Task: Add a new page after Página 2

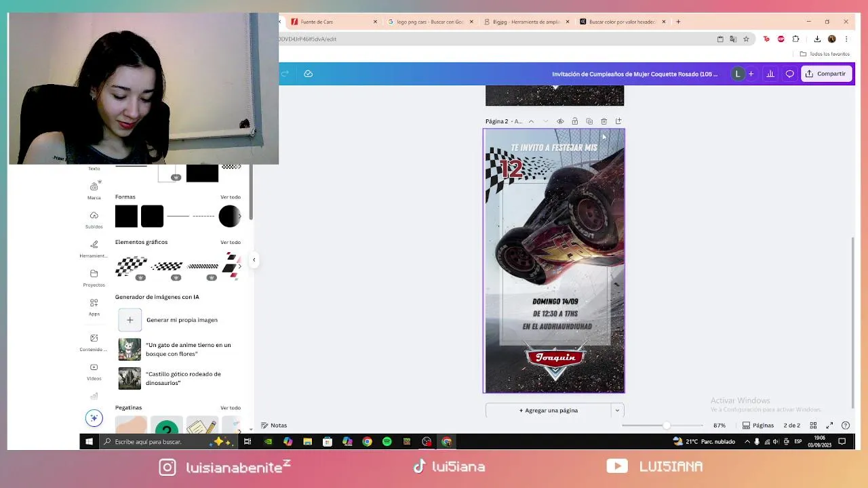Action: click(x=618, y=121)
